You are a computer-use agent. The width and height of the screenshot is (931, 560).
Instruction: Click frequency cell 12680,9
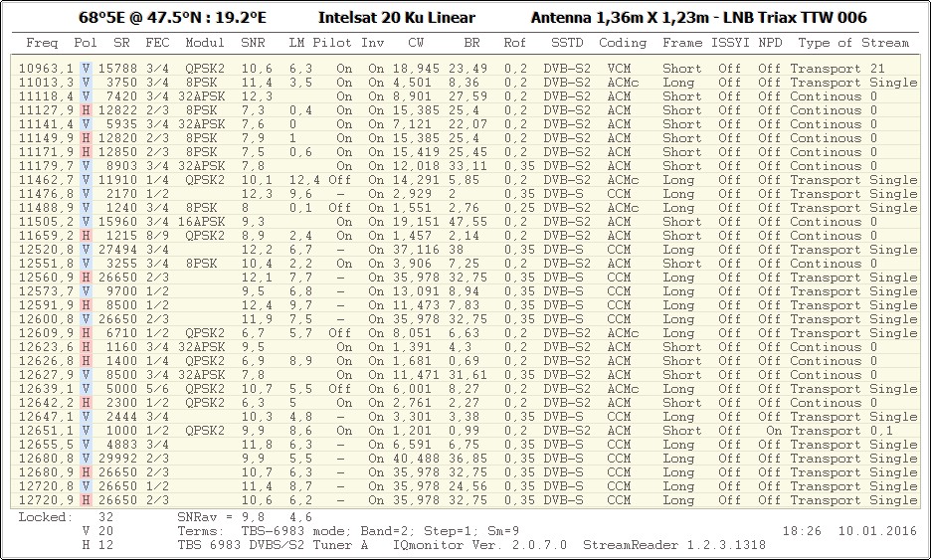coord(46,472)
